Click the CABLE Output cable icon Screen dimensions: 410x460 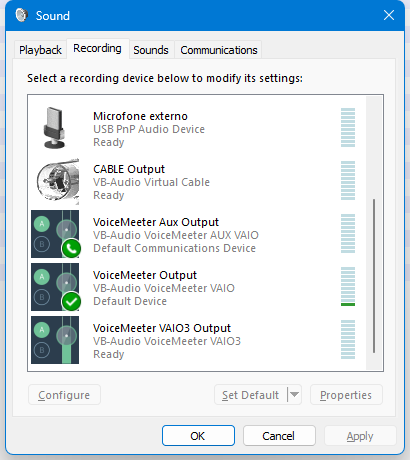pyautogui.click(x=58, y=181)
